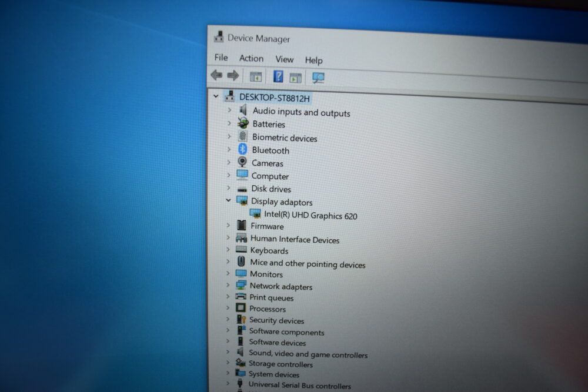Click the Display adaptors category icon

pos(242,200)
